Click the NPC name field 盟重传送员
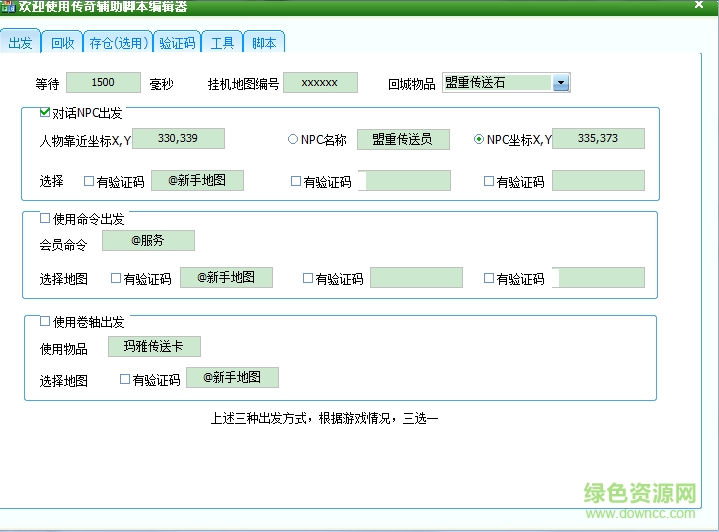This screenshot has width=719, height=532. (404, 139)
